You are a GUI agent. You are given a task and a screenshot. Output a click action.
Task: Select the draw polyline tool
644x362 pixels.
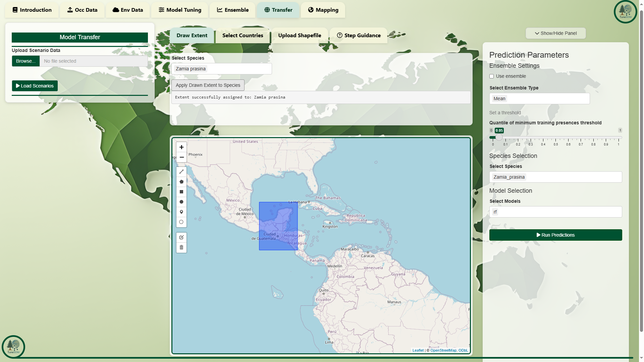tap(181, 172)
